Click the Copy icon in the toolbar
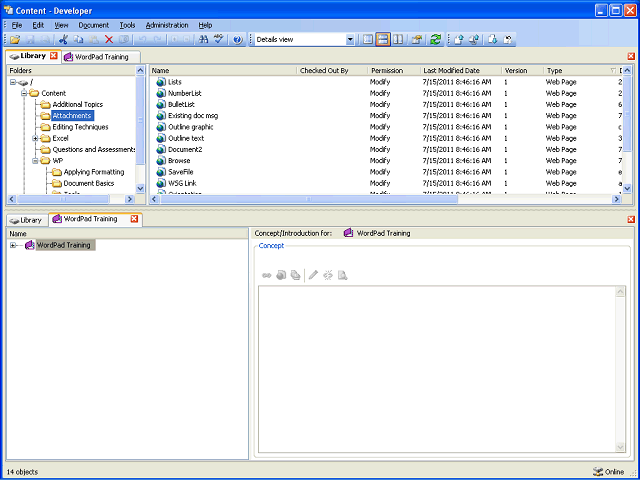Screen dimensions: 640x480 pyautogui.click(x=78, y=40)
